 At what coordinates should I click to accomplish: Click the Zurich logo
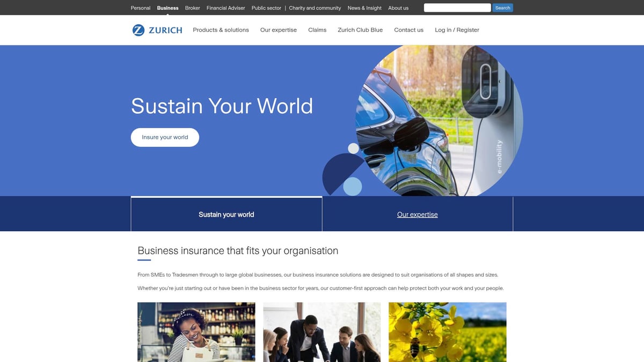157,29
